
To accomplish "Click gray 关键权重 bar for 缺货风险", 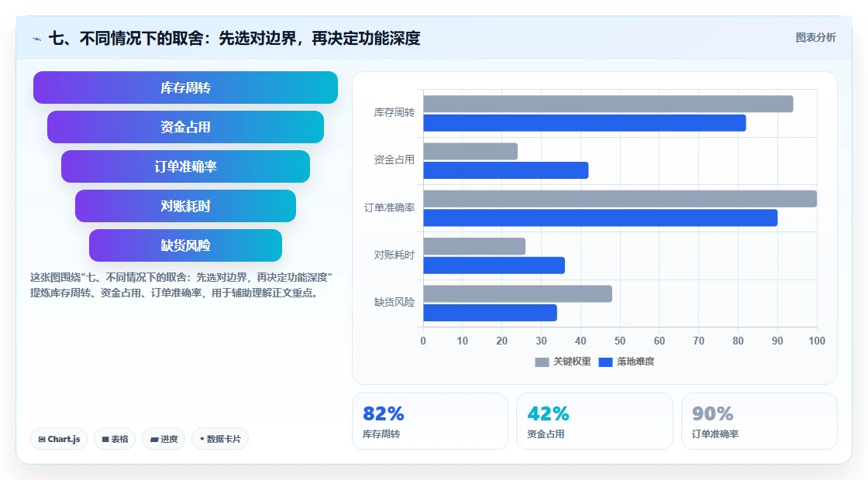I will pos(518,293).
